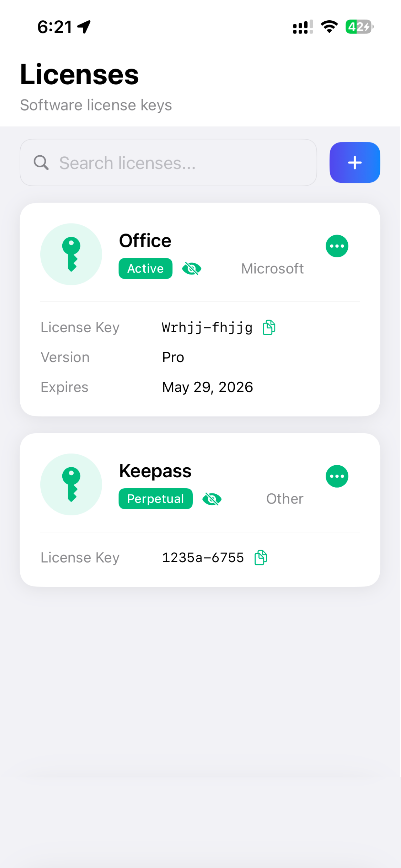Screen dimensions: 401x868
Task: Select the Office license title
Action: click(x=145, y=241)
